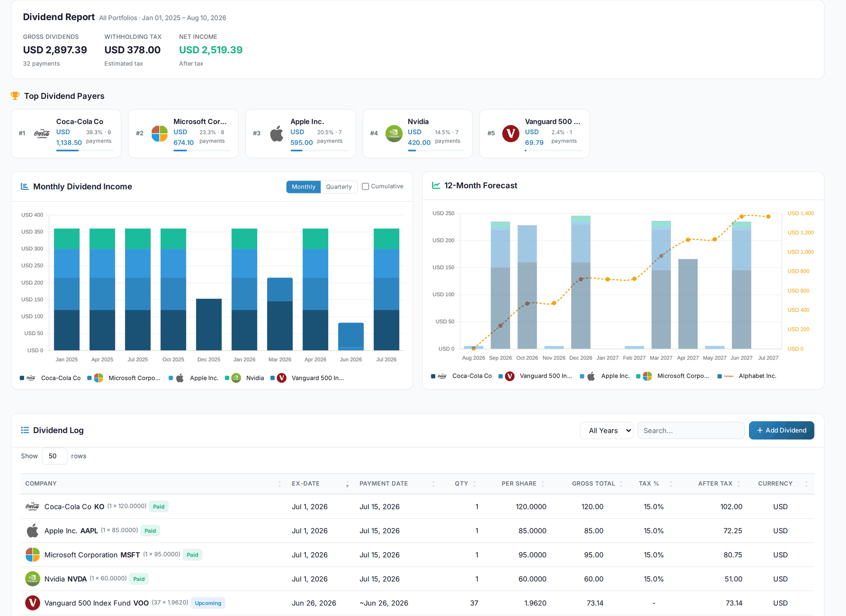Click the Nvidia icon in the dividend log row
The height and width of the screenshot is (616, 846).
(32, 579)
